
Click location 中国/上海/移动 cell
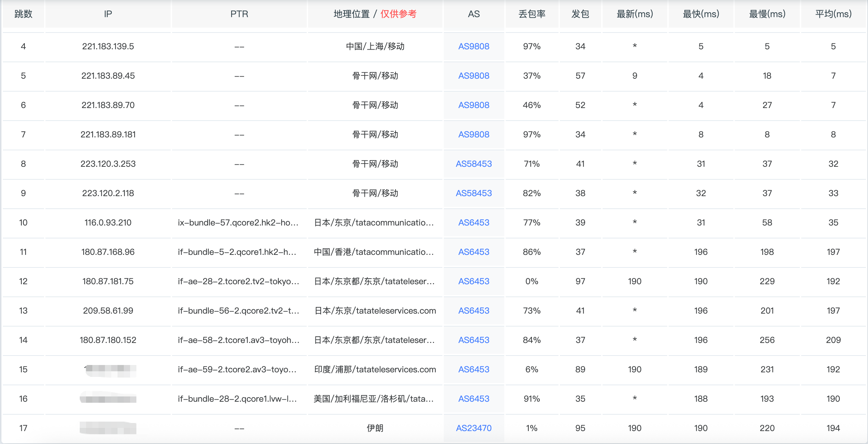click(x=375, y=46)
